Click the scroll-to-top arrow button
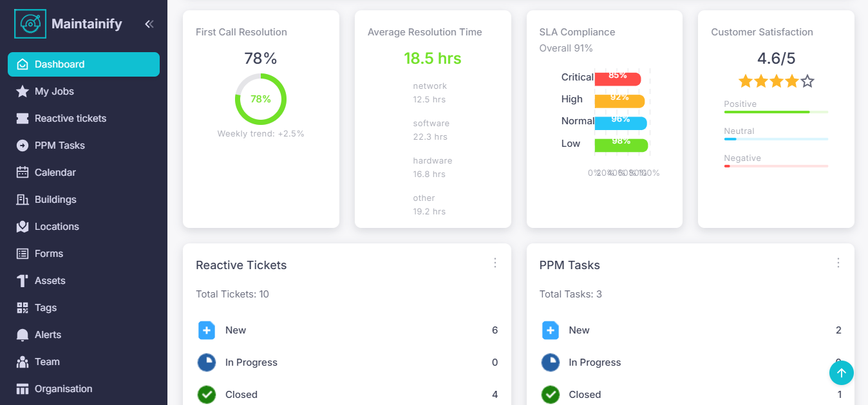868x405 pixels. (x=841, y=373)
